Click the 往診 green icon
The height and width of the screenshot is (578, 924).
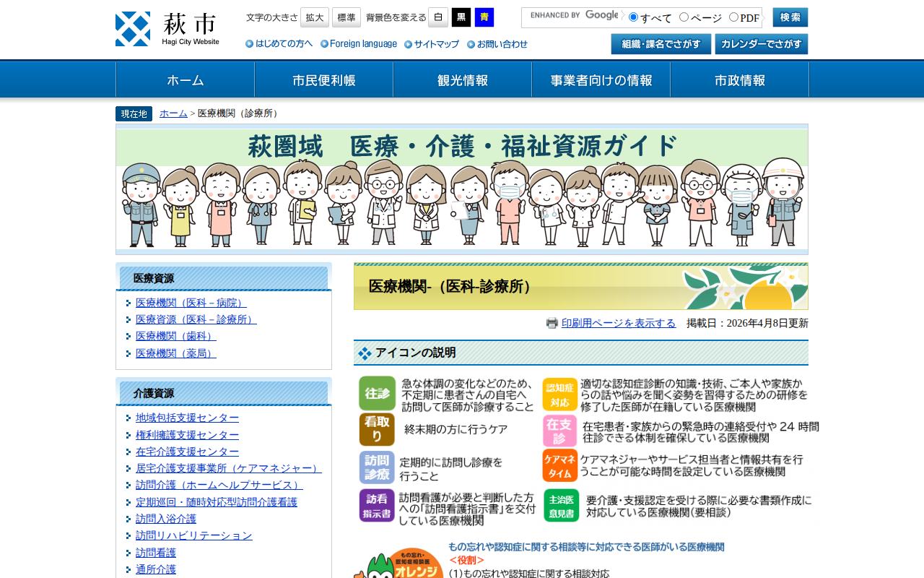click(x=377, y=394)
